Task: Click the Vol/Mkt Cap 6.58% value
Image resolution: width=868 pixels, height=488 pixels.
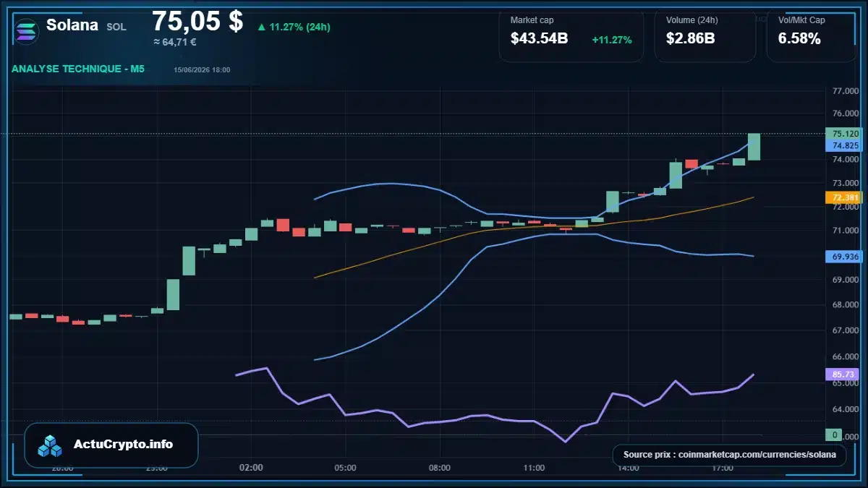Action: click(799, 39)
